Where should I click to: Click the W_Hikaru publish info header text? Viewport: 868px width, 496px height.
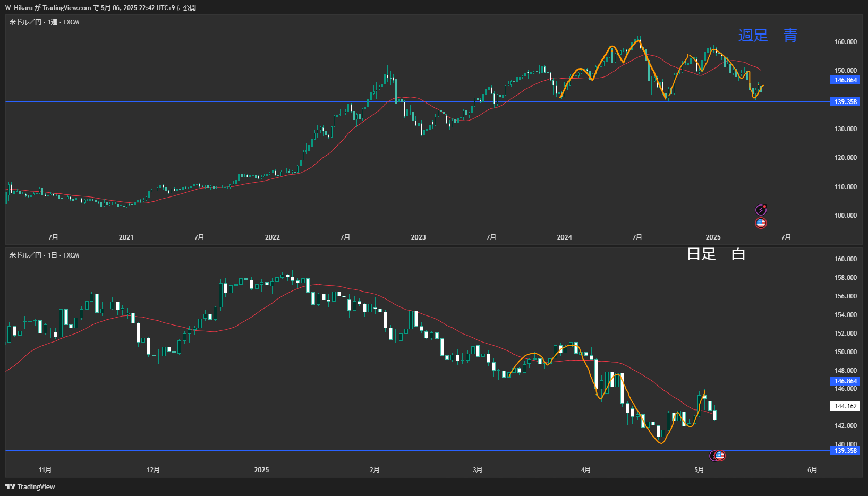[100, 7]
